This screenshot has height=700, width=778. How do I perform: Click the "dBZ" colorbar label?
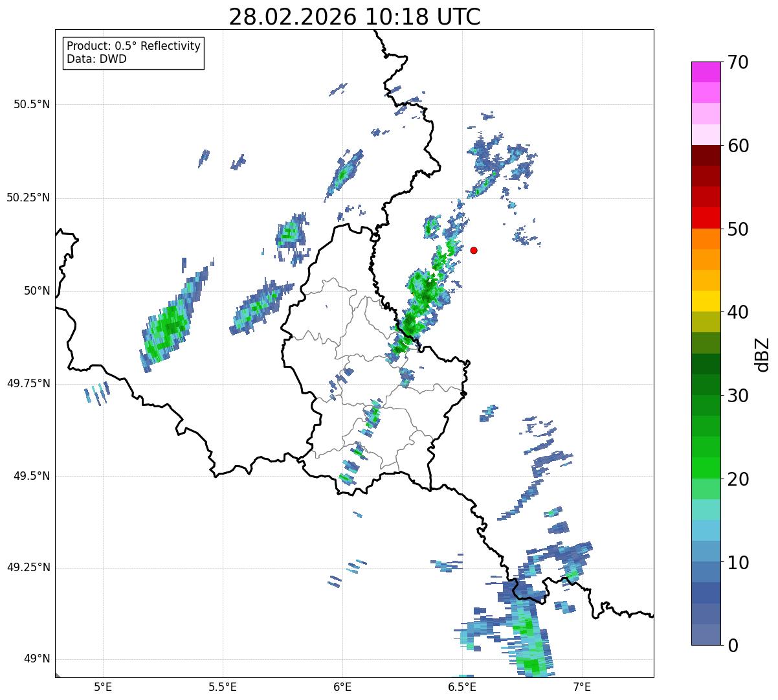point(762,354)
